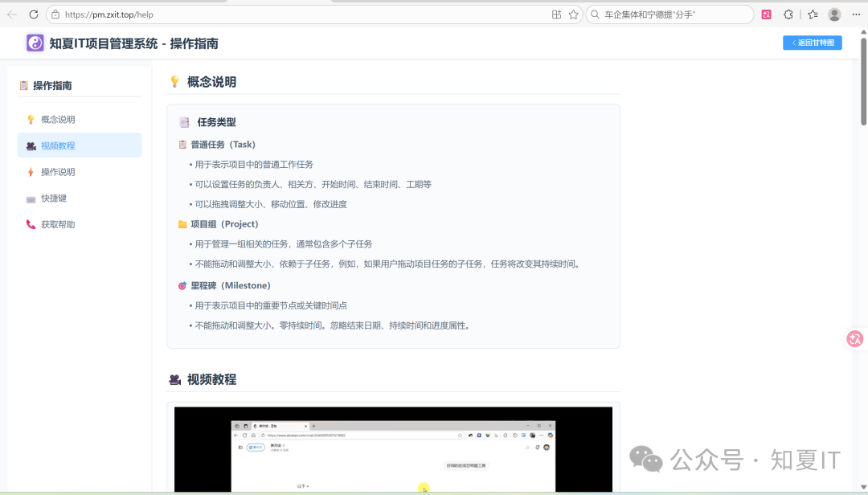The height and width of the screenshot is (495, 868).
Task: Click the 任务类型 card heading
Action: coord(216,122)
